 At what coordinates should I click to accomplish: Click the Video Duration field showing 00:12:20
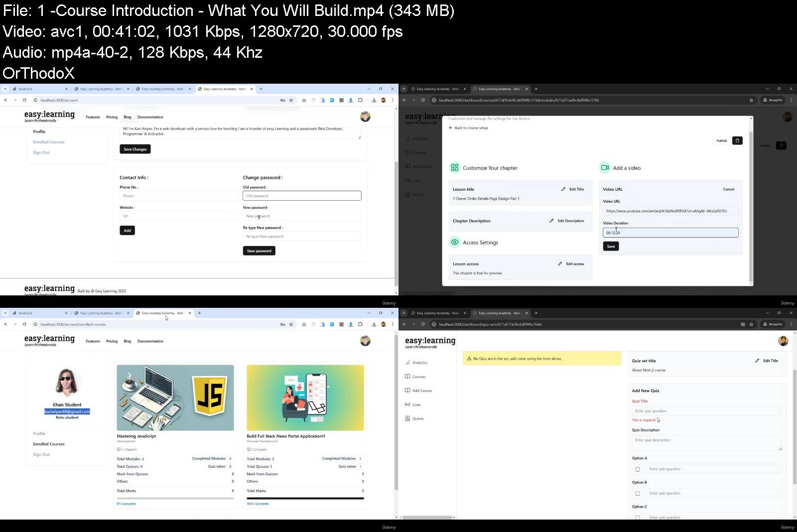click(x=670, y=233)
